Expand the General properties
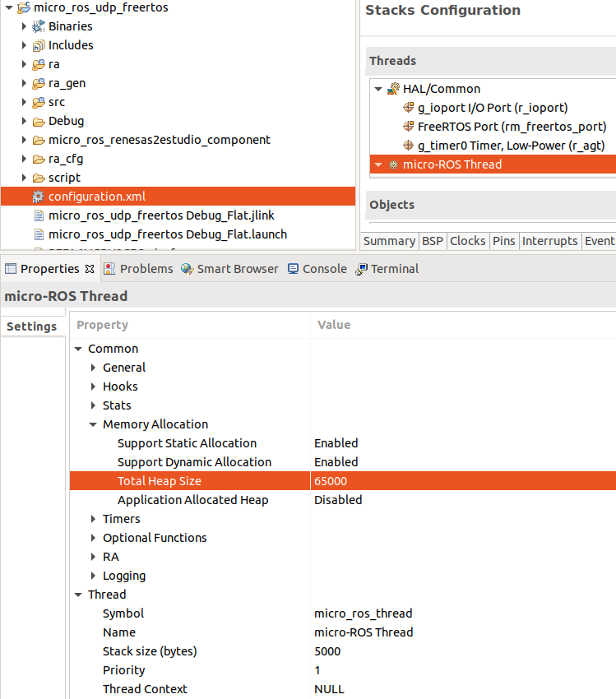This screenshot has height=699, width=616. (93, 368)
